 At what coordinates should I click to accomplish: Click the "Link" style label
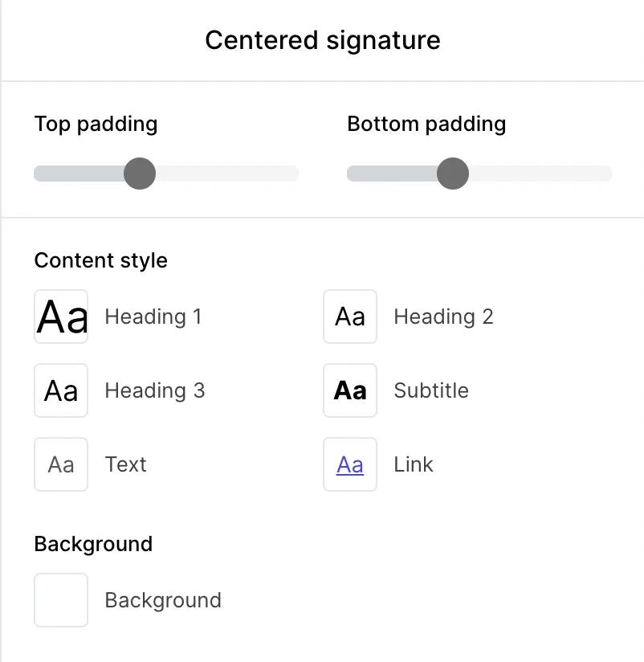[x=414, y=464]
